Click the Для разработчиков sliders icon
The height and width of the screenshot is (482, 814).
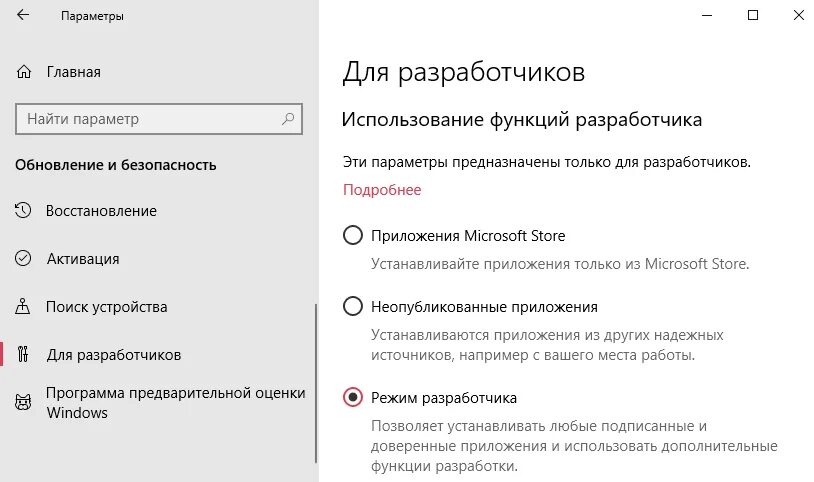[x=23, y=355]
